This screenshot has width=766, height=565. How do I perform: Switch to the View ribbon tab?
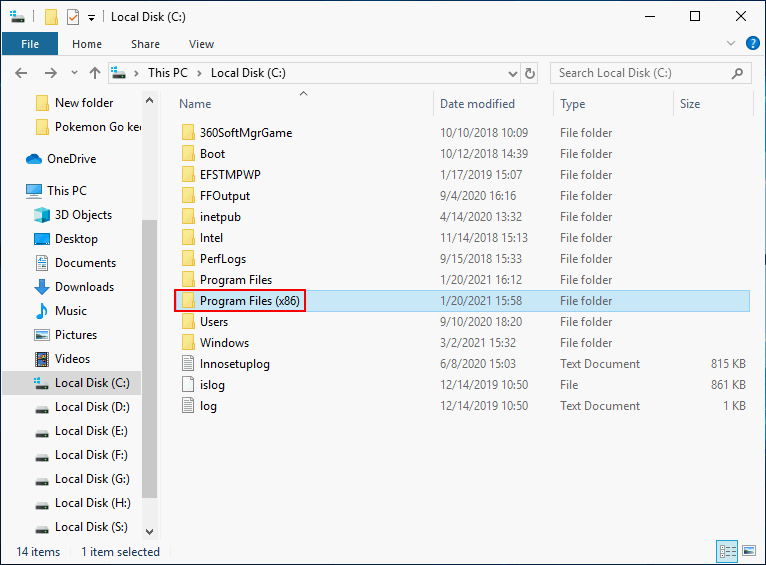click(x=201, y=44)
